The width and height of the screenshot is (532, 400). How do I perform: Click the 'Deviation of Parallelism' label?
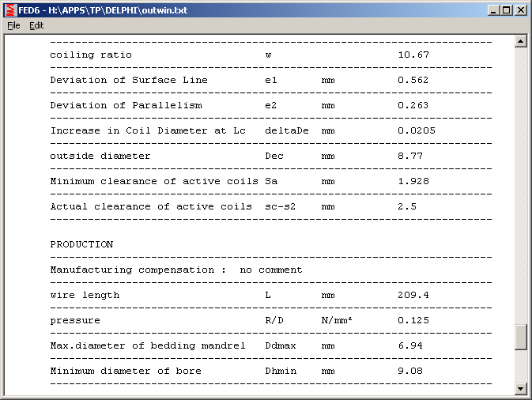point(126,105)
